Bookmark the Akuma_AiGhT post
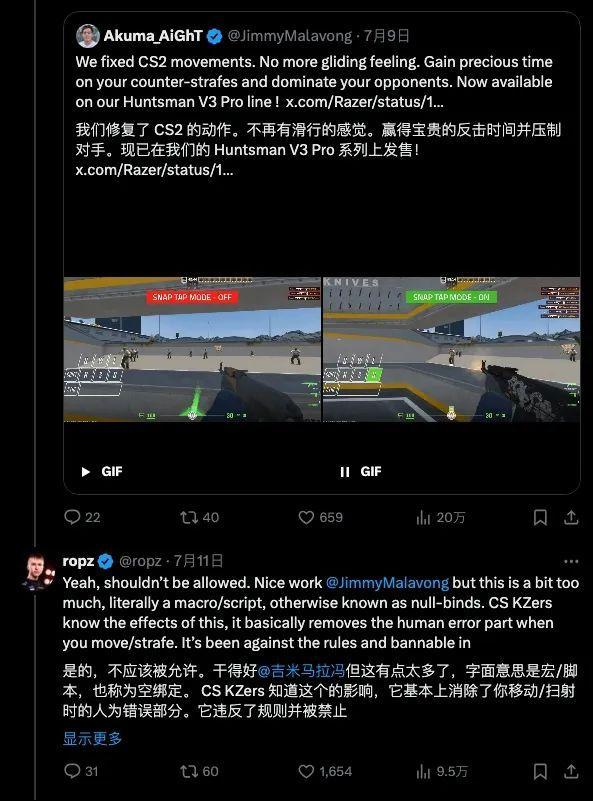 coord(540,517)
